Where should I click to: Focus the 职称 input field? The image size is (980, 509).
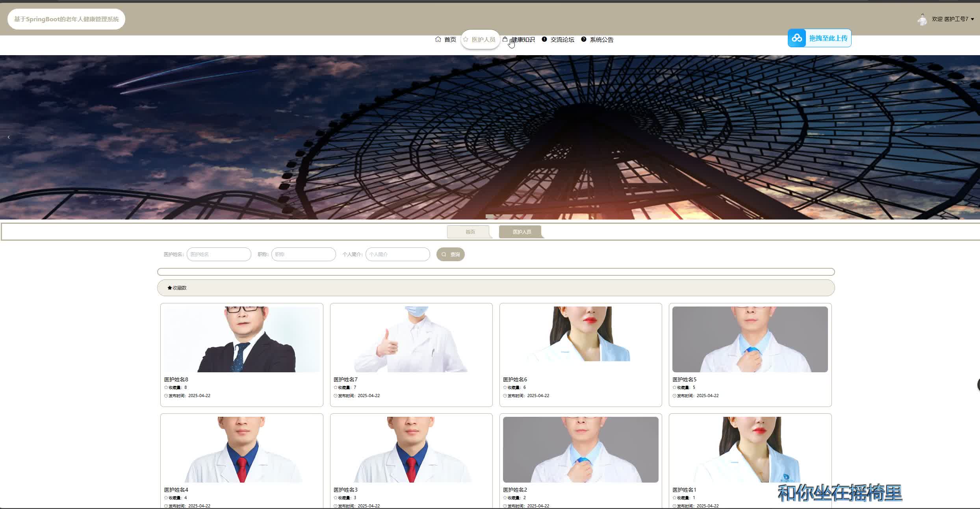(303, 254)
